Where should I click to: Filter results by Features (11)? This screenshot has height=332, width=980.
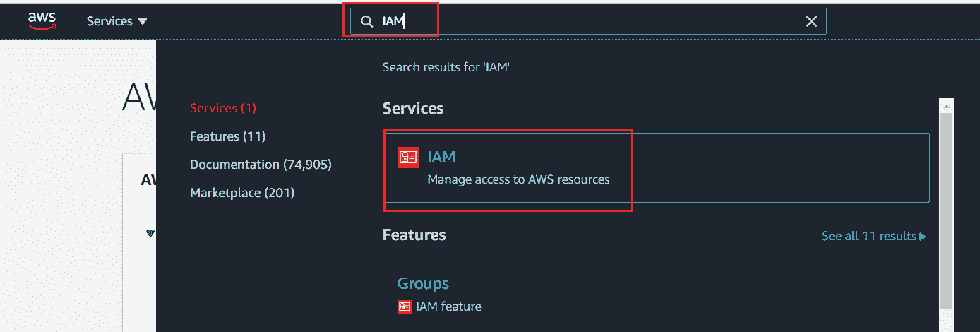pos(228,136)
